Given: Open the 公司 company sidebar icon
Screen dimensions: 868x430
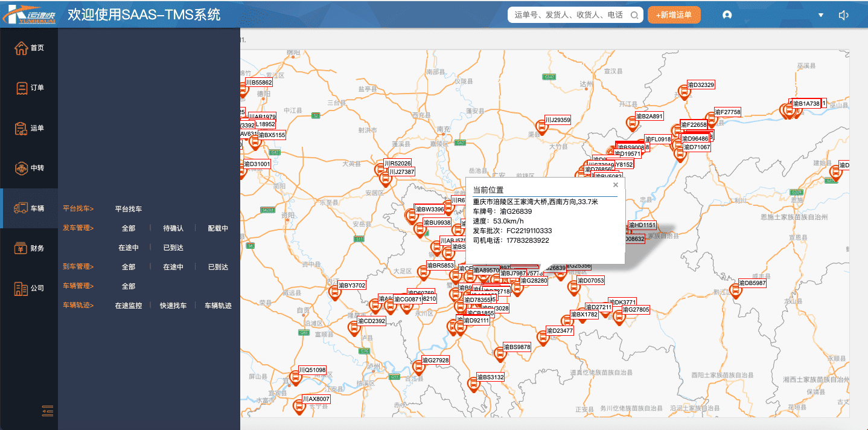Looking at the screenshot, I should point(21,288).
